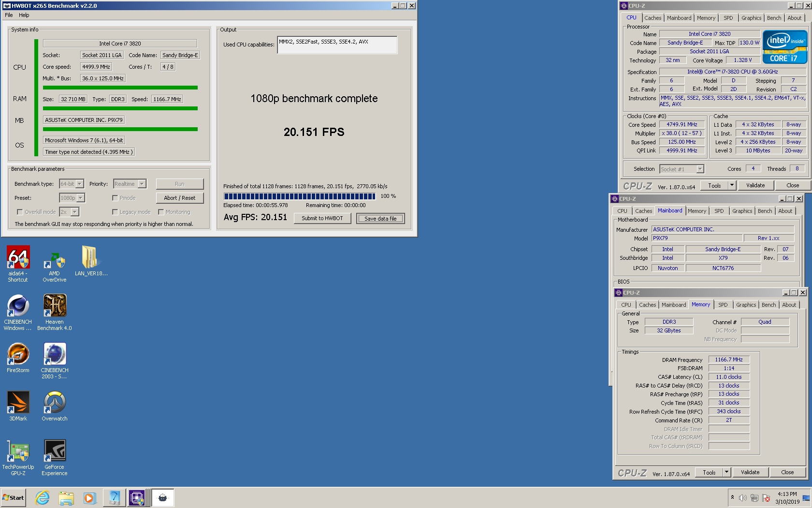The image size is (812, 508).
Task: Launch Overwatch from the desktop
Action: [55, 406]
